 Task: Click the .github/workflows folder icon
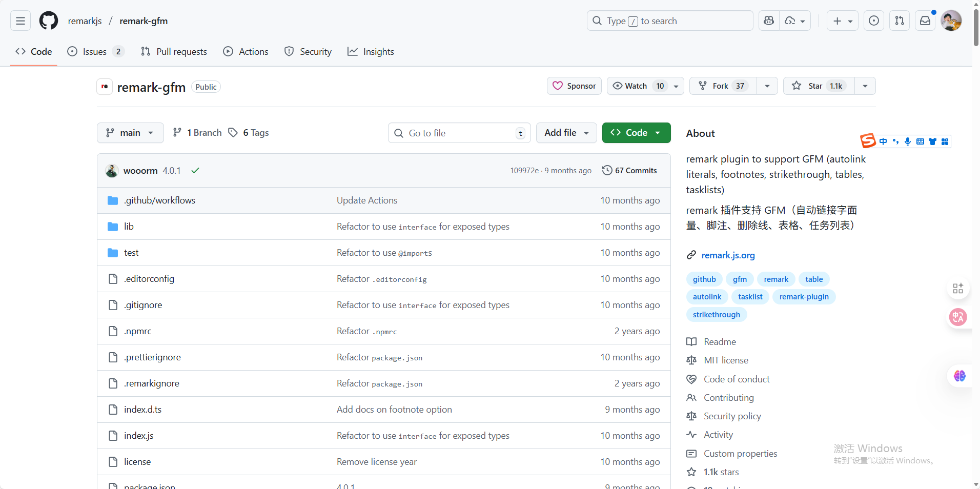pos(113,200)
